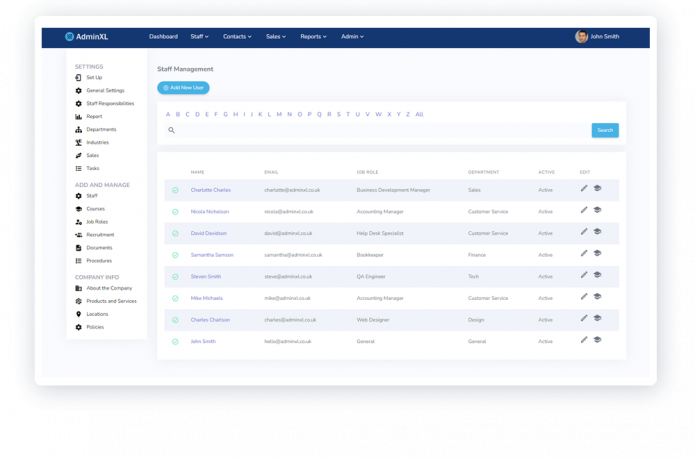Toggle the green check for Nicola Nicholson

[176, 212]
